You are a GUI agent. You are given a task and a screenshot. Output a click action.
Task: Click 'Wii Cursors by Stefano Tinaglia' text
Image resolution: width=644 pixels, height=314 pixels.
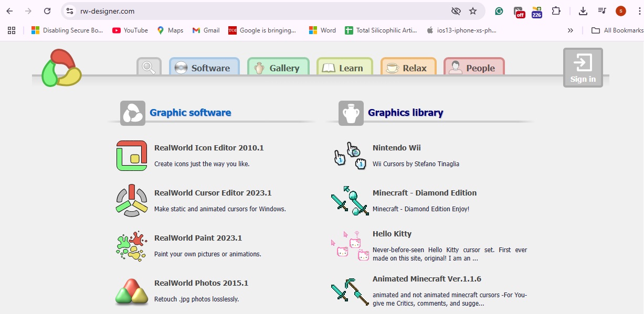(416, 164)
